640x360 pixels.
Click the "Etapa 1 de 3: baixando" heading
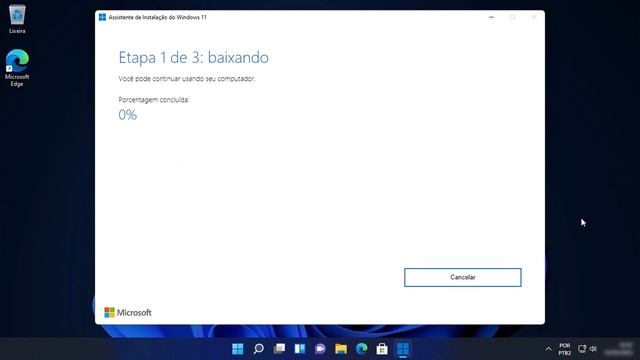[193, 58]
